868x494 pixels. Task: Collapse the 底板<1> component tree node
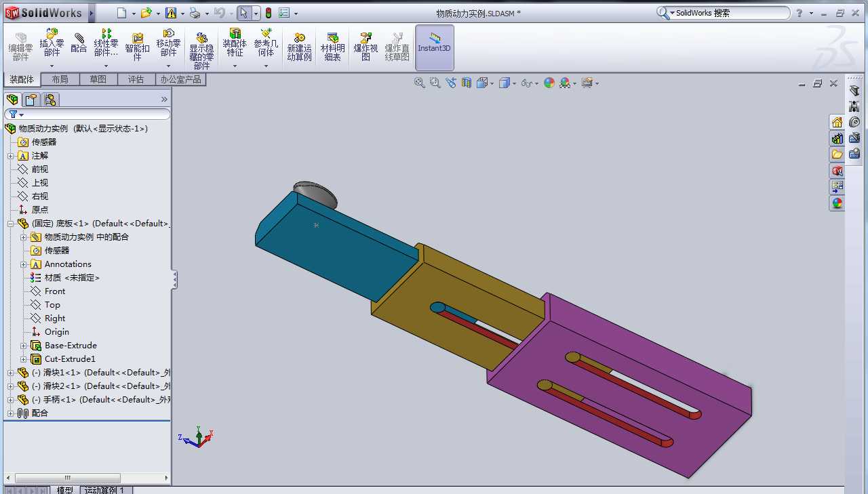click(10, 224)
